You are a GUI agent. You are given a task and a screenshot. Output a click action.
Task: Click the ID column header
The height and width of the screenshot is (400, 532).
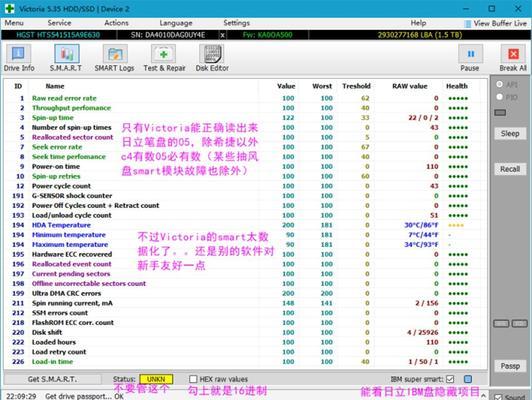18,86
